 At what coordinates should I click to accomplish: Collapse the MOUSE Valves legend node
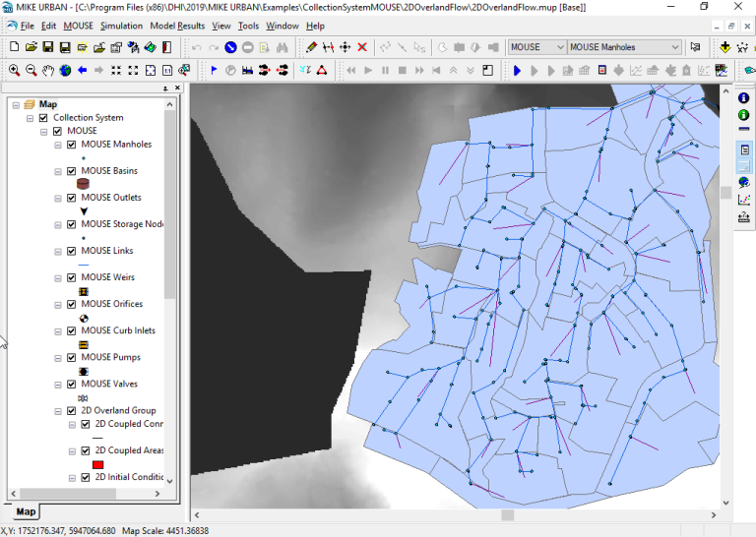[58, 385]
